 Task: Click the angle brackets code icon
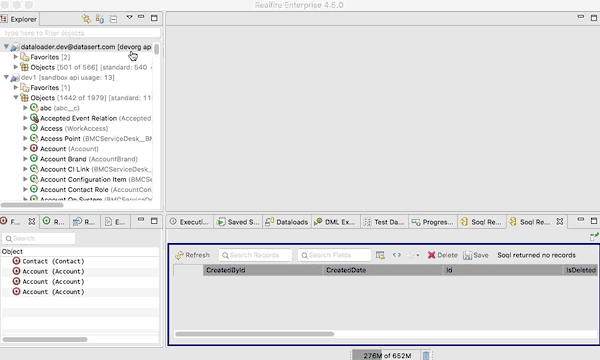click(397, 254)
